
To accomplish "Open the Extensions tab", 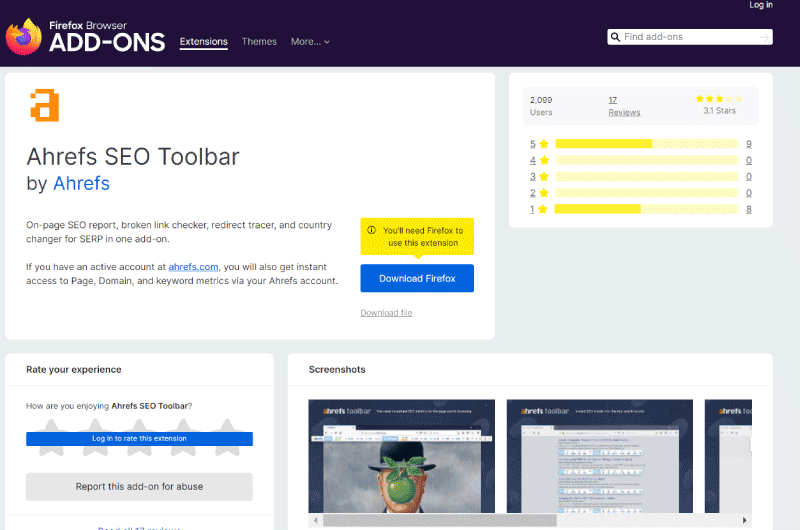I will pos(204,42).
